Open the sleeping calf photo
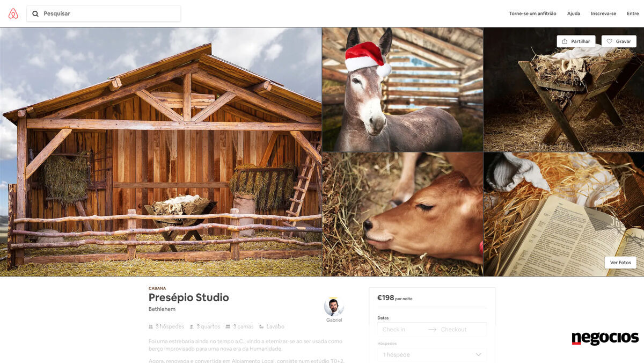644x363 pixels. [402, 214]
